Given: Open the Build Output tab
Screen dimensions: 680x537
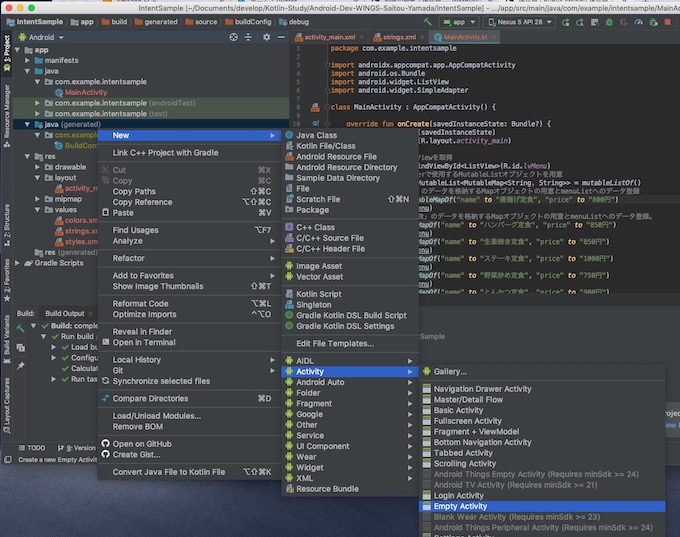Looking at the screenshot, I should point(65,314).
